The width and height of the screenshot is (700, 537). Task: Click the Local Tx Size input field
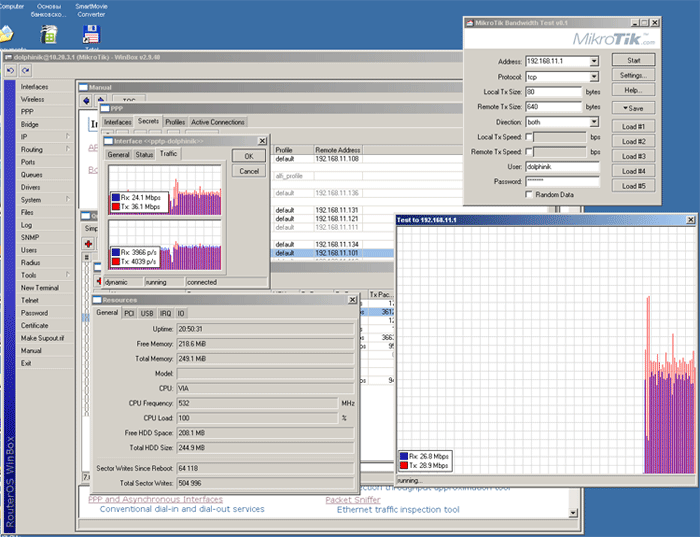pyautogui.click(x=554, y=92)
